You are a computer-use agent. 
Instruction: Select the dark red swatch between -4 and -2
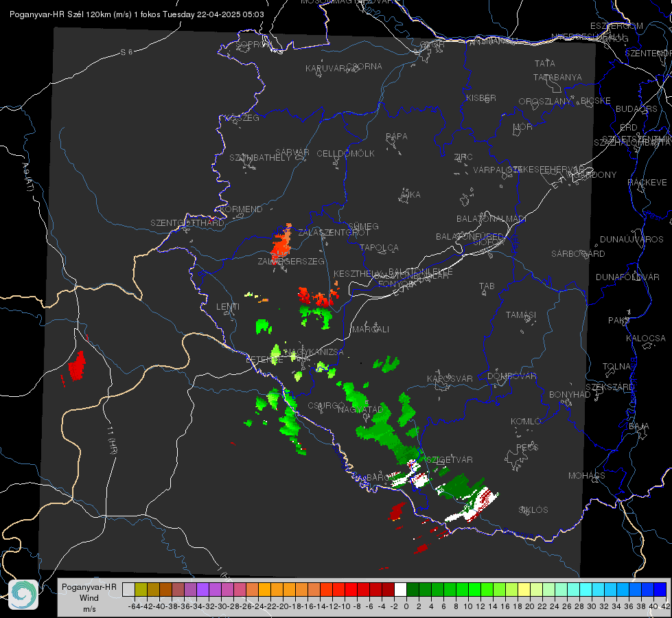pyautogui.click(x=388, y=589)
